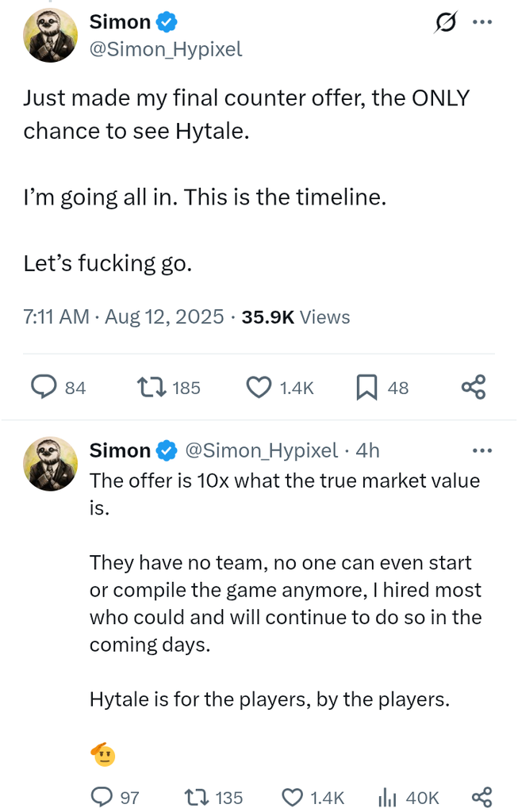Like the reply tweet from Simon
Image resolution: width=518 pixels, height=812 pixels.
(294, 797)
